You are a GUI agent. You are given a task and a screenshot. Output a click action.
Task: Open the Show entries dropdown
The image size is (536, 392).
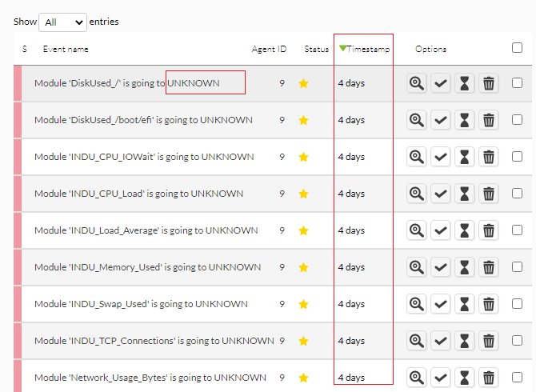62,22
